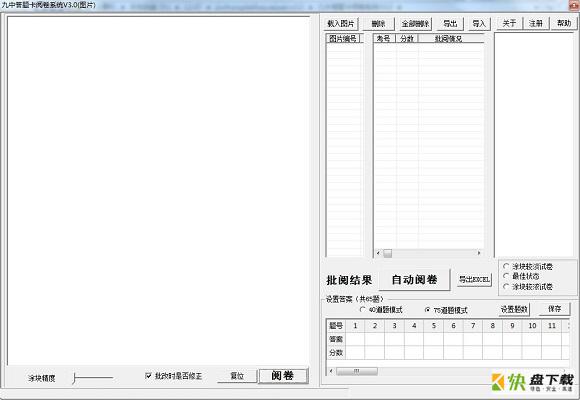Viewport: 580px width, 400px height.
Task: Click the 导出EXCEL button
Action: click(x=474, y=279)
